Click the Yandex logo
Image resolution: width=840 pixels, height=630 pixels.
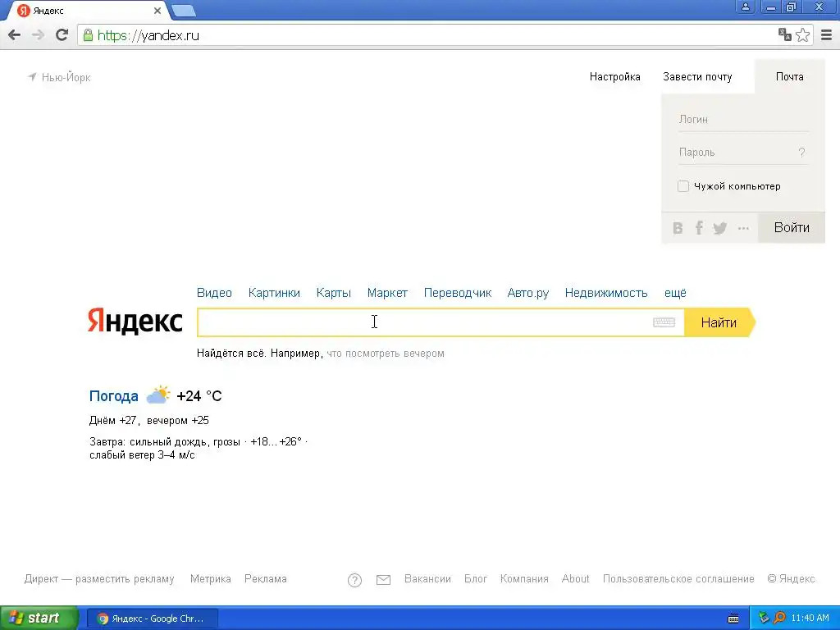pos(135,321)
